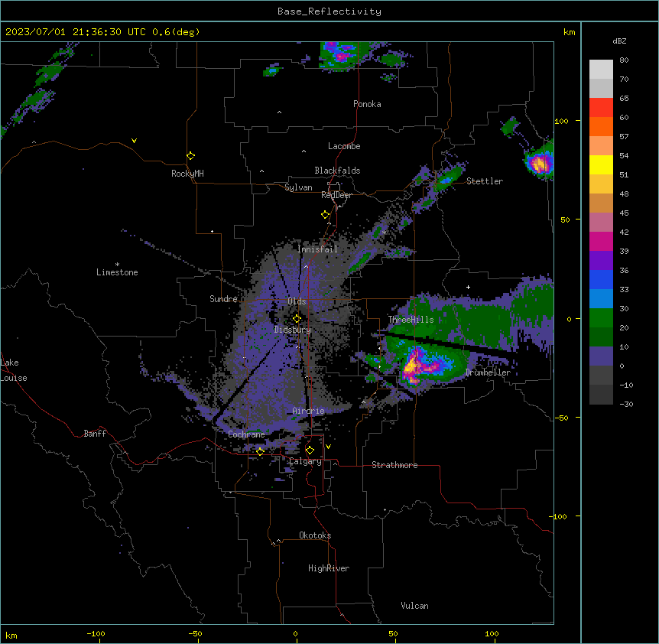This screenshot has width=659, height=644.
Task: Click the -100 tick on the right axis
Action: point(559,516)
